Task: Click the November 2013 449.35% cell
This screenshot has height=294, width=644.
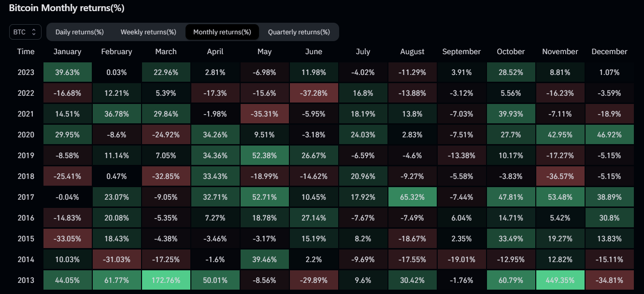Action: (x=560, y=280)
